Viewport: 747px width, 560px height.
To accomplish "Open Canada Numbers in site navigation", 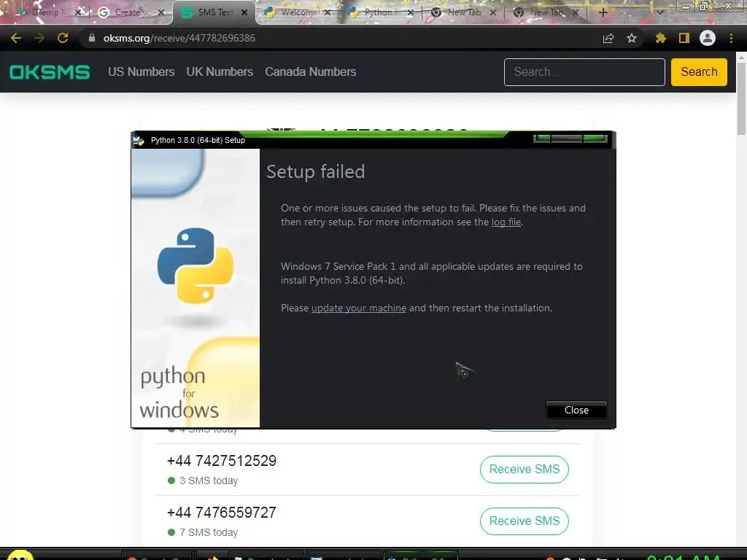I will click(311, 72).
